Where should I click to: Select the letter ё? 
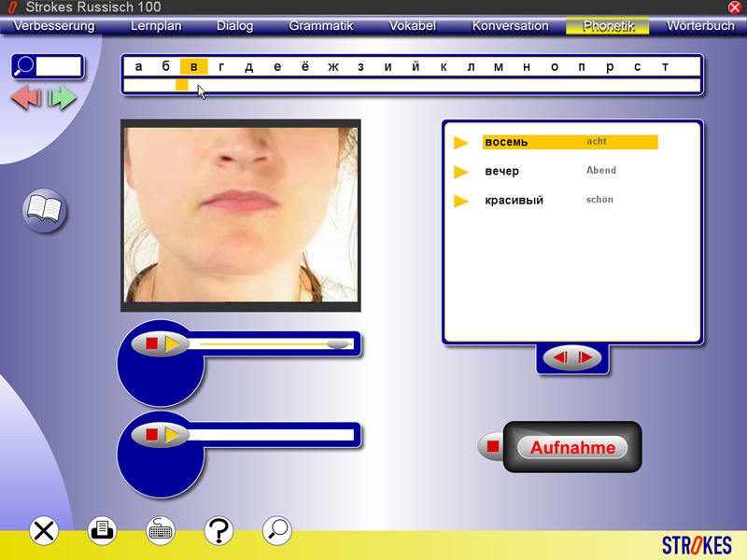(305, 66)
